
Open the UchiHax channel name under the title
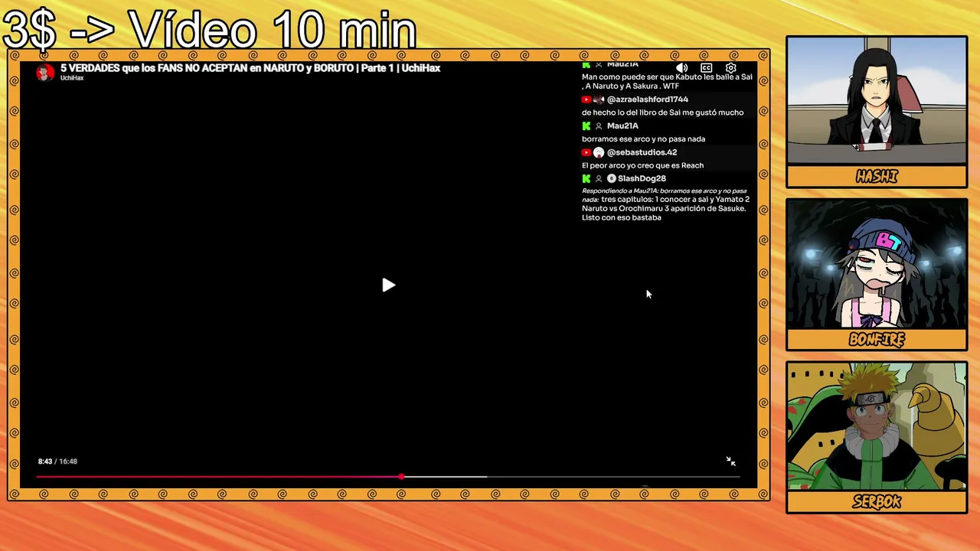[72, 78]
